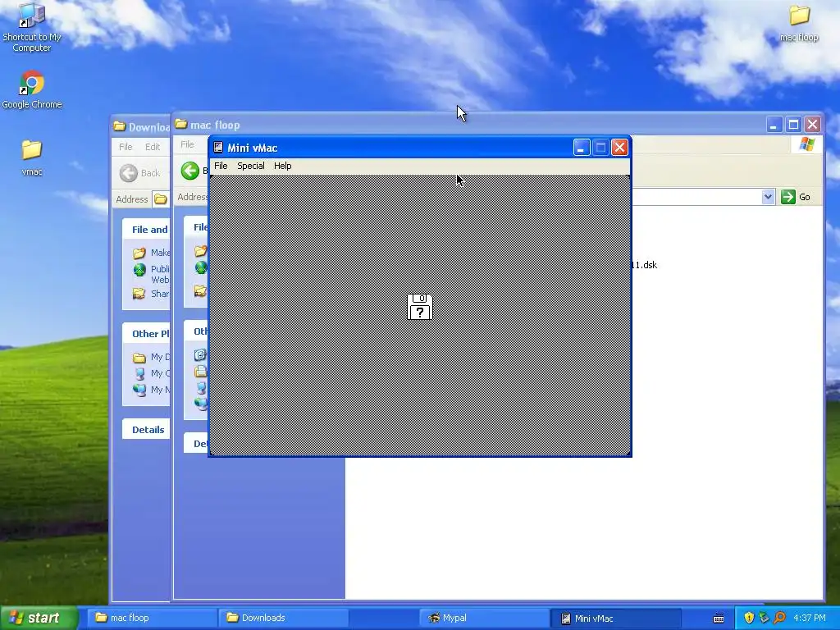The image size is (840, 630).
Task: Open File menu in the Downloads window
Action: [x=126, y=147]
